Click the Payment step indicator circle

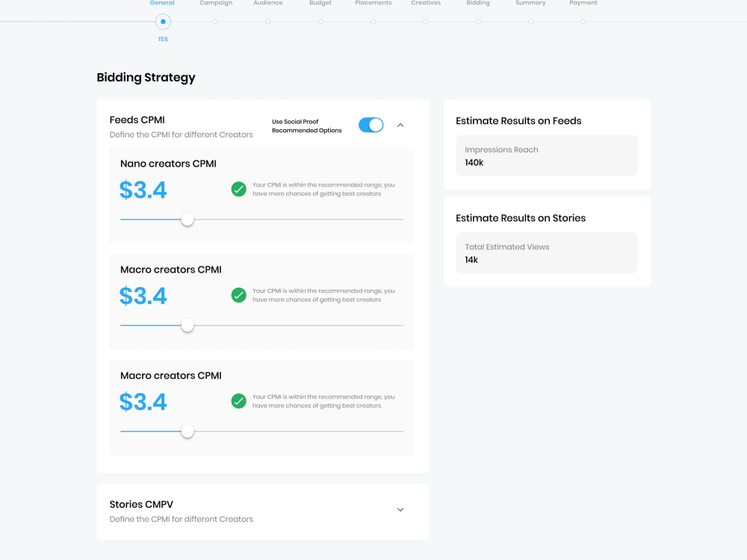583,22
